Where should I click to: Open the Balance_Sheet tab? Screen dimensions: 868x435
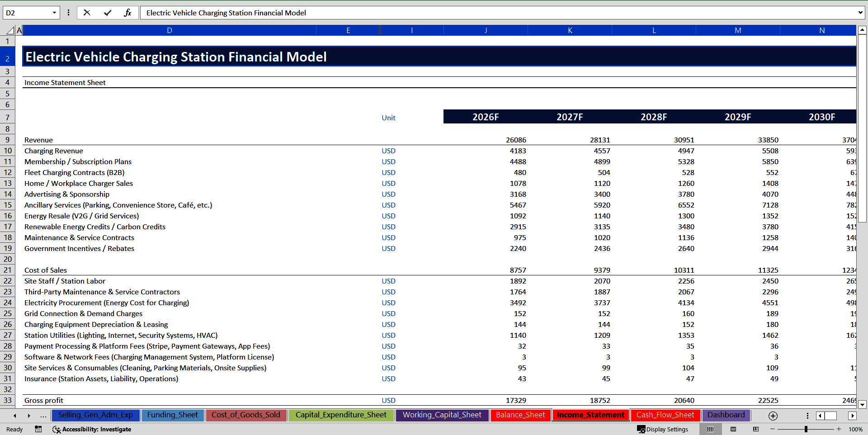pos(520,415)
